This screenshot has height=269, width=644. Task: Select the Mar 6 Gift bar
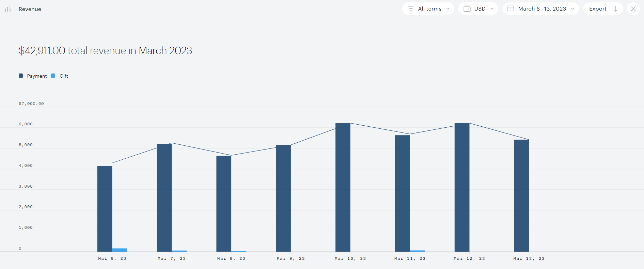120,250
